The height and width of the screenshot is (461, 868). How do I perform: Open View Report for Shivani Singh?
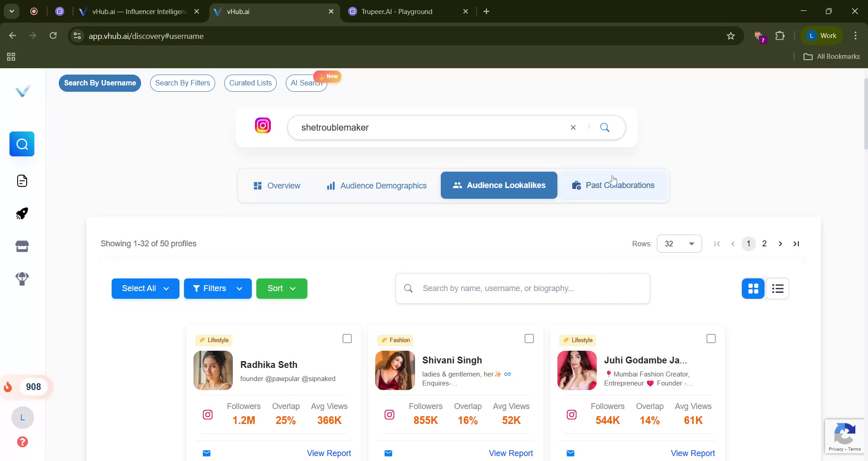pos(511,453)
